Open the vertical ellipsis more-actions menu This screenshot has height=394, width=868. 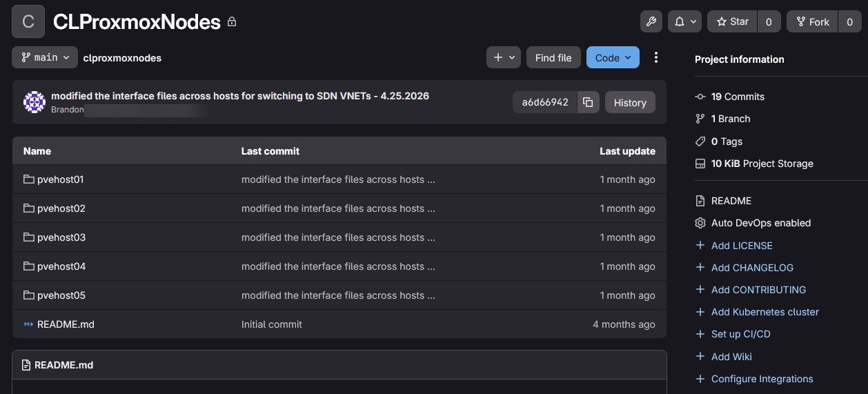tap(655, 57)
